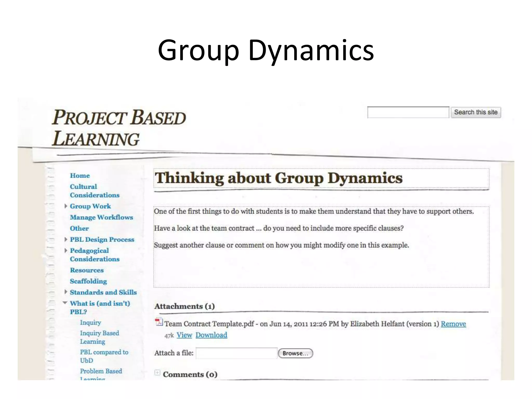Expand the Standards and Skills arrow
Viewport: 532px width, 399px height.
coord(66,292)
